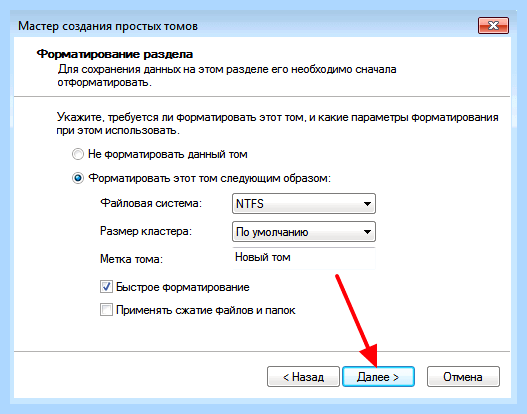Viewport: 527px width, 414px height.
Task: Enable 'Применять сжатие файлов и папок' checkbox
Action: (x=106, y=310)
